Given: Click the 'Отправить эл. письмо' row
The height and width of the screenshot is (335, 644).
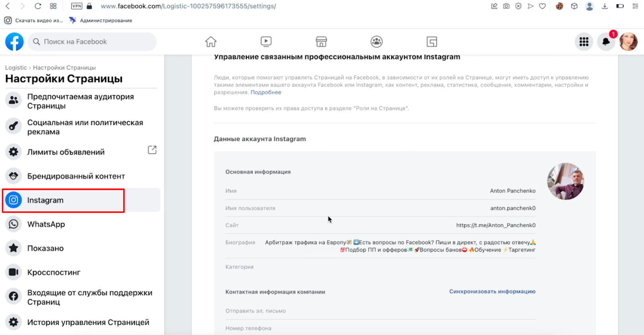Looking at the screenshot, I should tap(380, 311).
